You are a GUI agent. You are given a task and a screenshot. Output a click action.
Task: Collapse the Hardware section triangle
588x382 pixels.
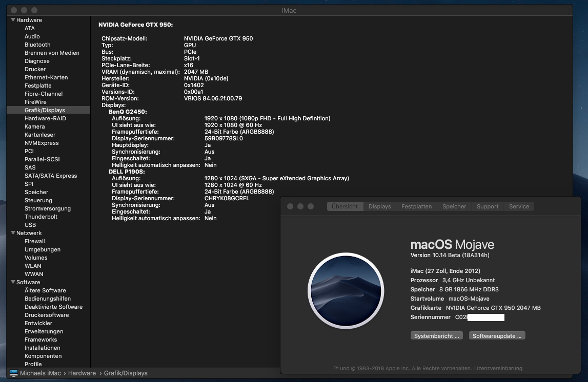[x=13, y=20]
